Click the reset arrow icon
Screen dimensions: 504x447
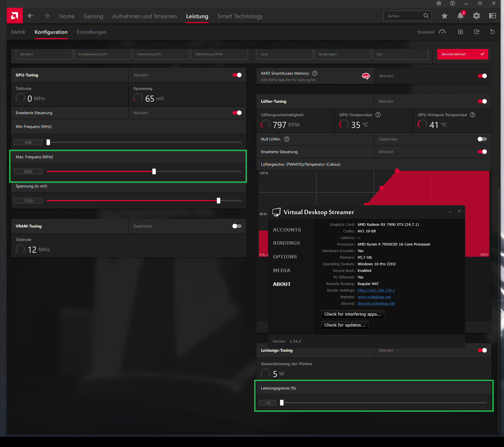492,32
